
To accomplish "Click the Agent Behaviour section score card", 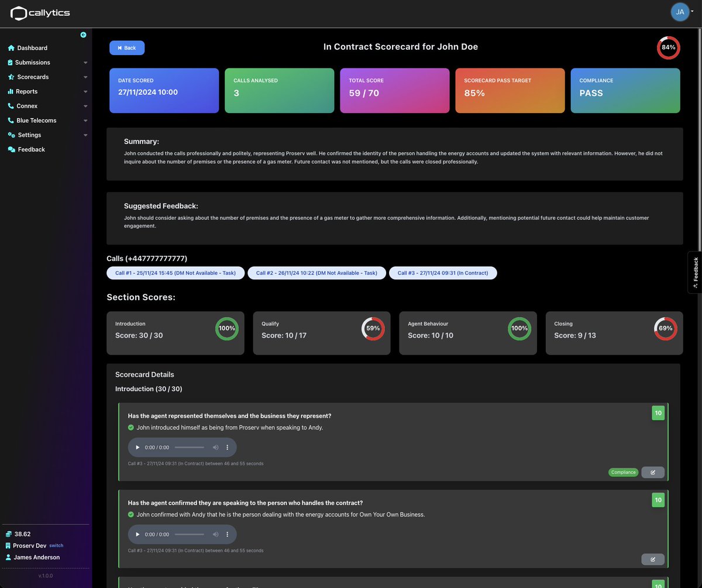I will [468, 333].
